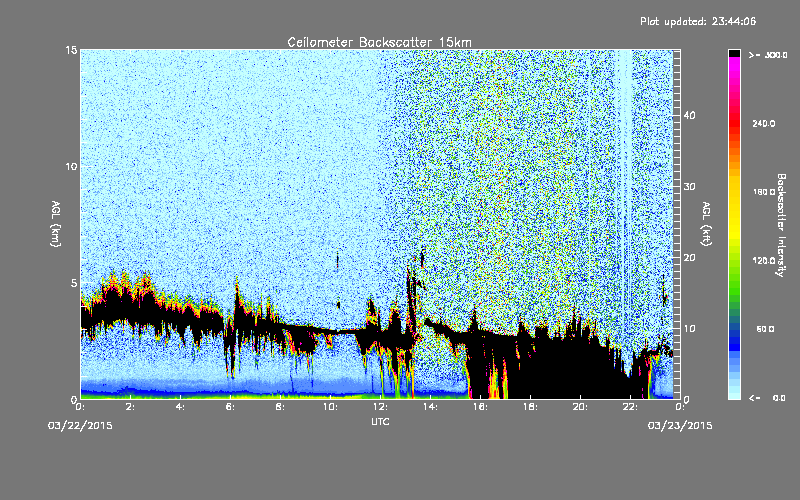Select the '2:' hour tick label
This screenshot has width=800, height=500.
pos(131,407)
